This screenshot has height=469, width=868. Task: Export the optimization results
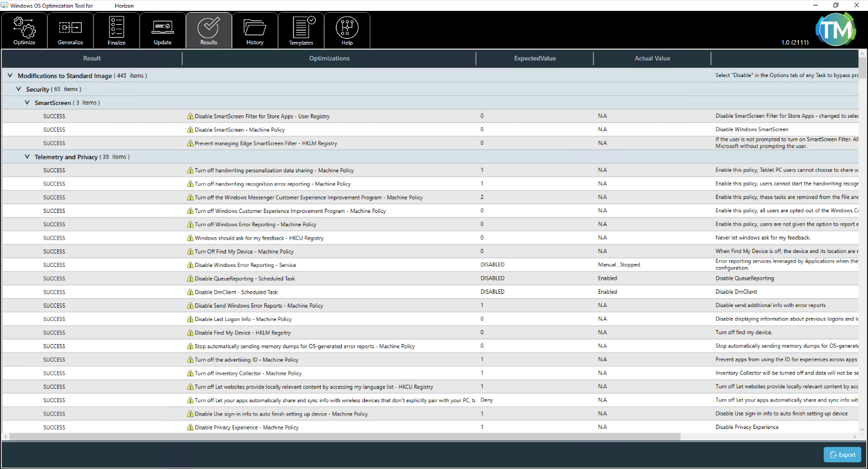pos(843,454)
